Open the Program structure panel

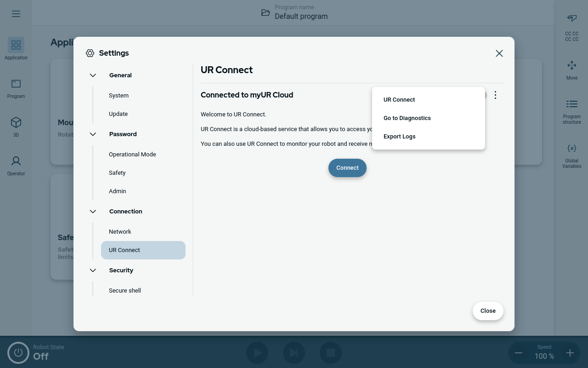pyautogui.click(x=571, y=104)
